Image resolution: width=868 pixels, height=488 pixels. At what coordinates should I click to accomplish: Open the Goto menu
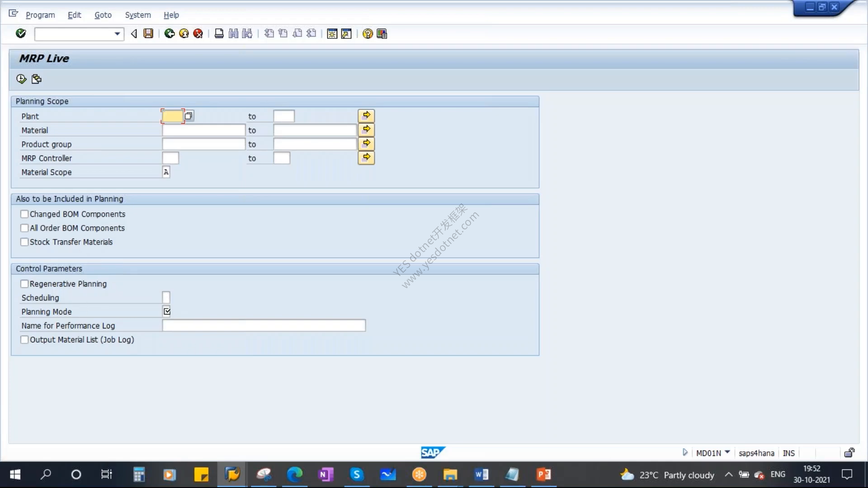pyautogui.click(x=103, y=15)
